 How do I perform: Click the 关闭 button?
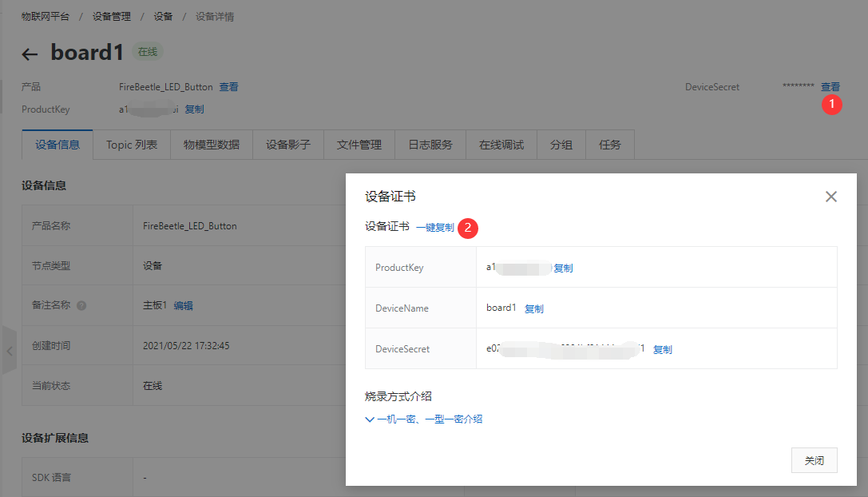coord(814,460)
